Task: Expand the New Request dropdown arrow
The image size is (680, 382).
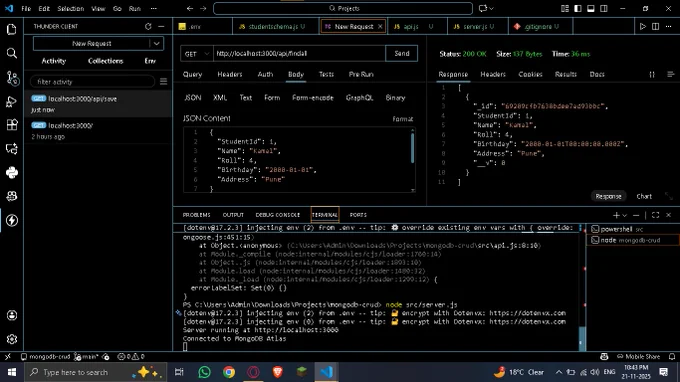Action: coord(157,43)
